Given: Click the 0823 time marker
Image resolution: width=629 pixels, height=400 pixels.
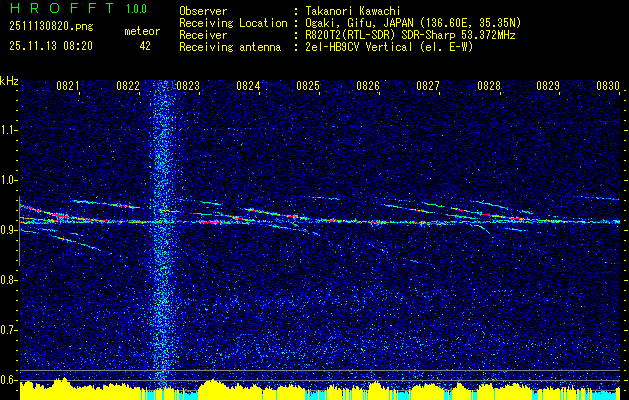Looking at the screenshot, I should click(x=188, y=85).
